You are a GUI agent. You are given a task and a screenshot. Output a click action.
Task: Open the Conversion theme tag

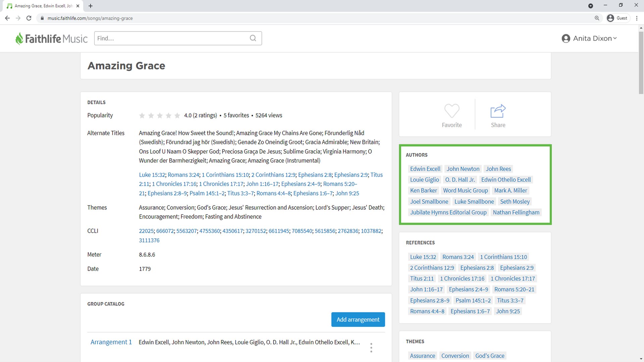click(x=455, y=356)
